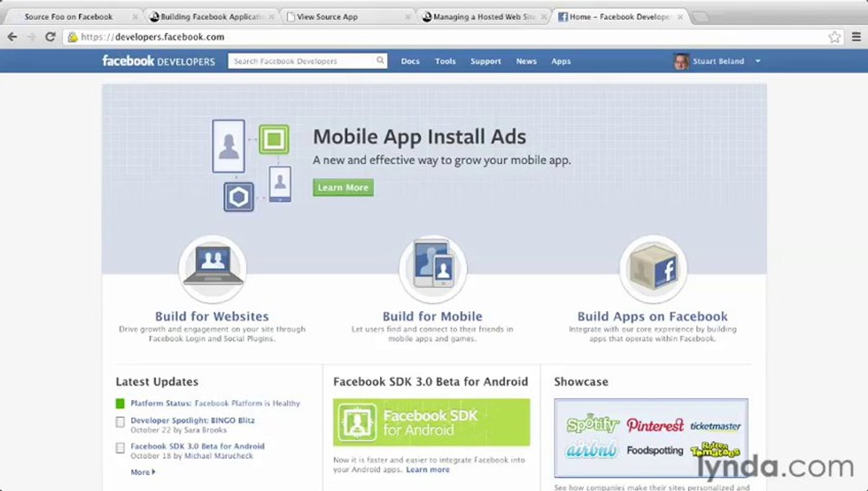Switch to Managing a Hosted Web Site tab

[x=483, y=17]
